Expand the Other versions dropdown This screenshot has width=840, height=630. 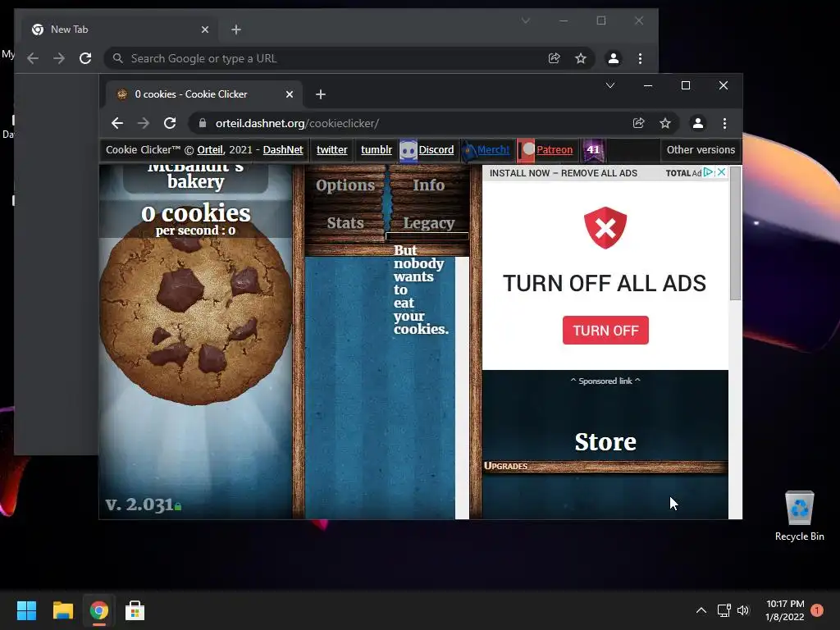pyautogui.click(x=701, y=150)
